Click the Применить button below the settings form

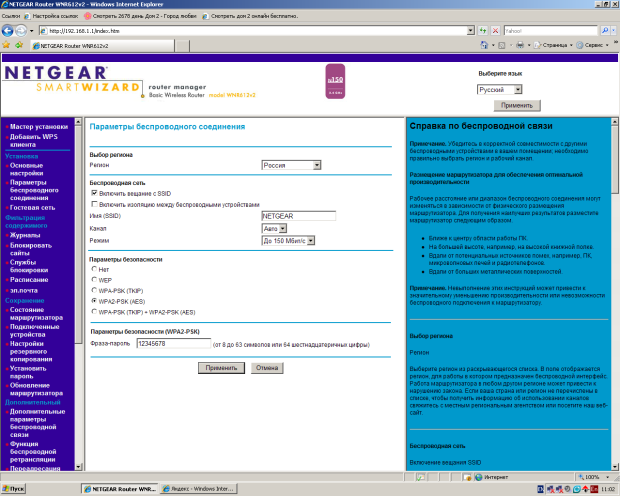[x=221, y=368]
